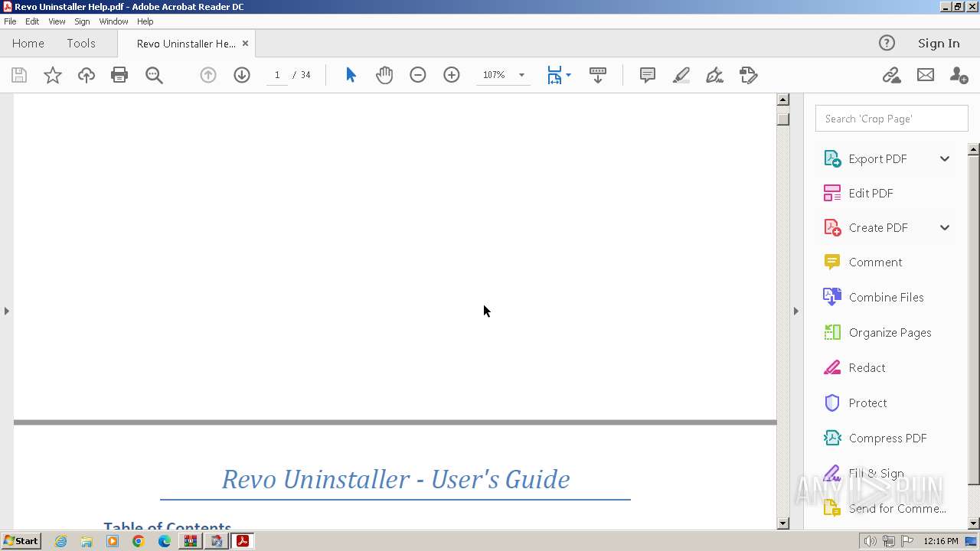Screen dimensions: 980x551
Task: Expand the Export PDF chevron
Action: pos(945,159)
